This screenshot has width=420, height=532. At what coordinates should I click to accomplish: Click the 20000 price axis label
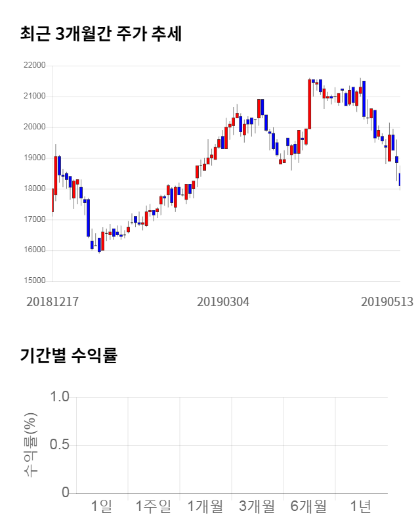pyautogui.click(x=34, y=127)
